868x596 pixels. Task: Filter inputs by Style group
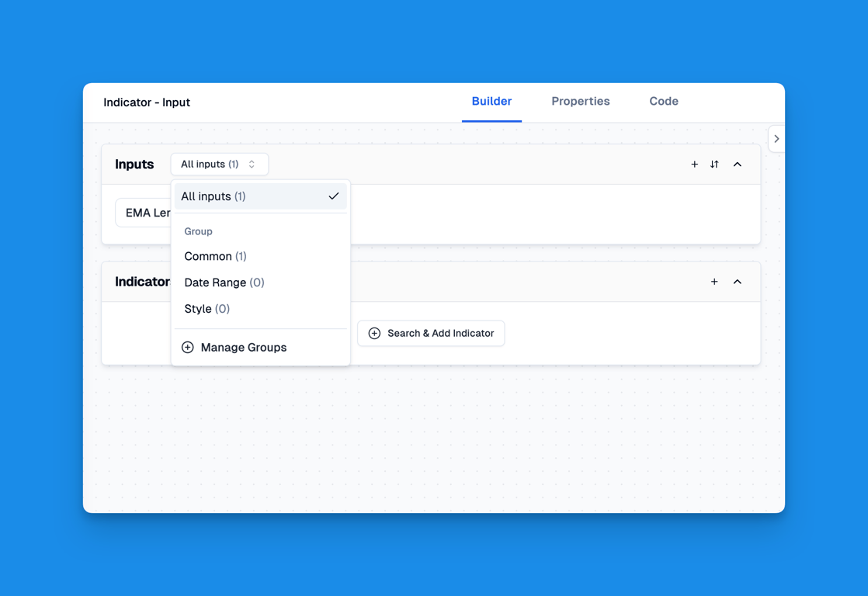(x=207, y=309)
